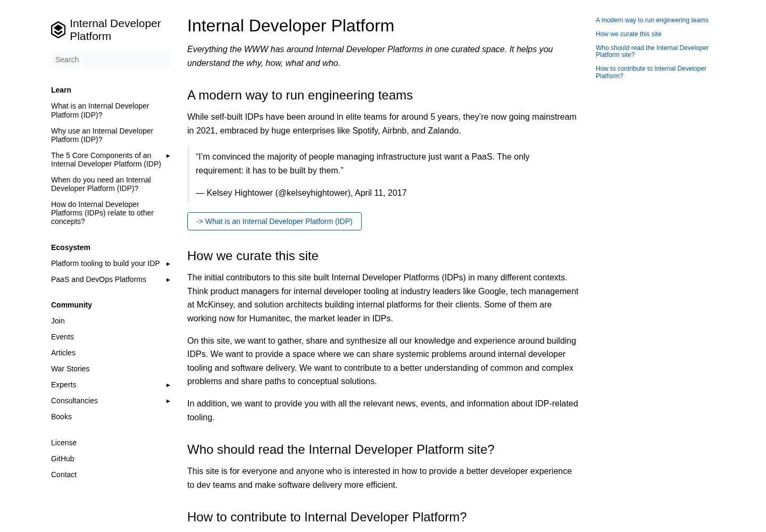Open the War Stories page
Screen dimensions: 766x532
pos(70,369)
